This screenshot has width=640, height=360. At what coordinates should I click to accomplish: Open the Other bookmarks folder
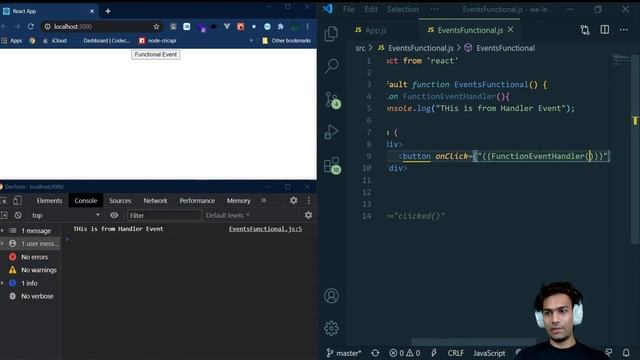click(x=287, y=41)
